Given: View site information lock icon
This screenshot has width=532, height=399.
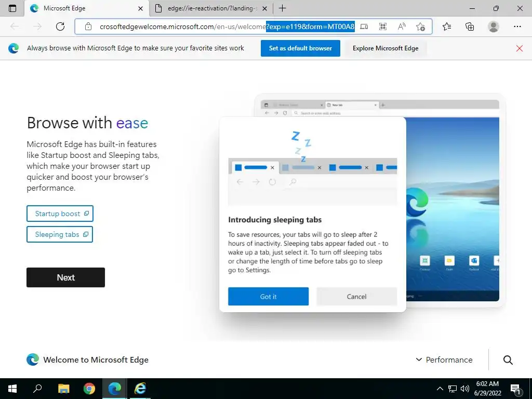Looking at the screenshot, I should [88, 26].
